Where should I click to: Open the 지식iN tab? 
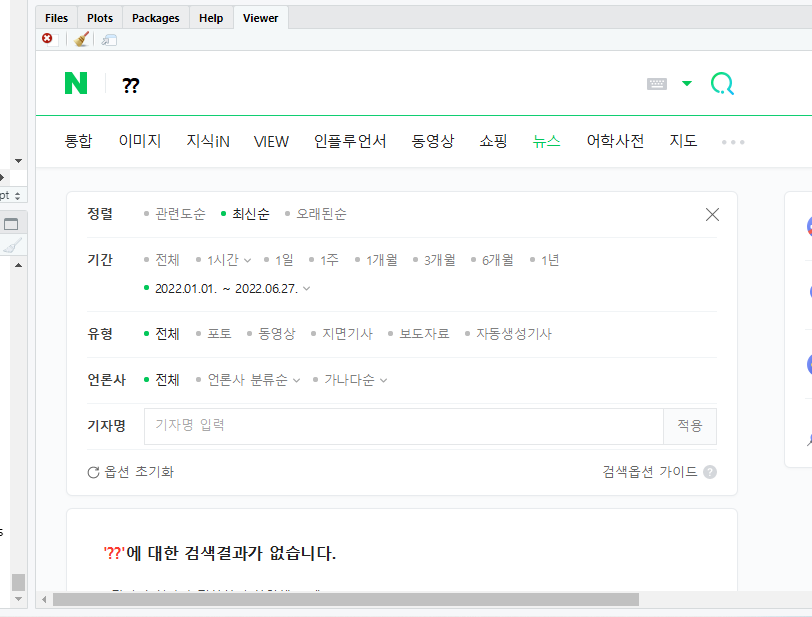(208, 141)
